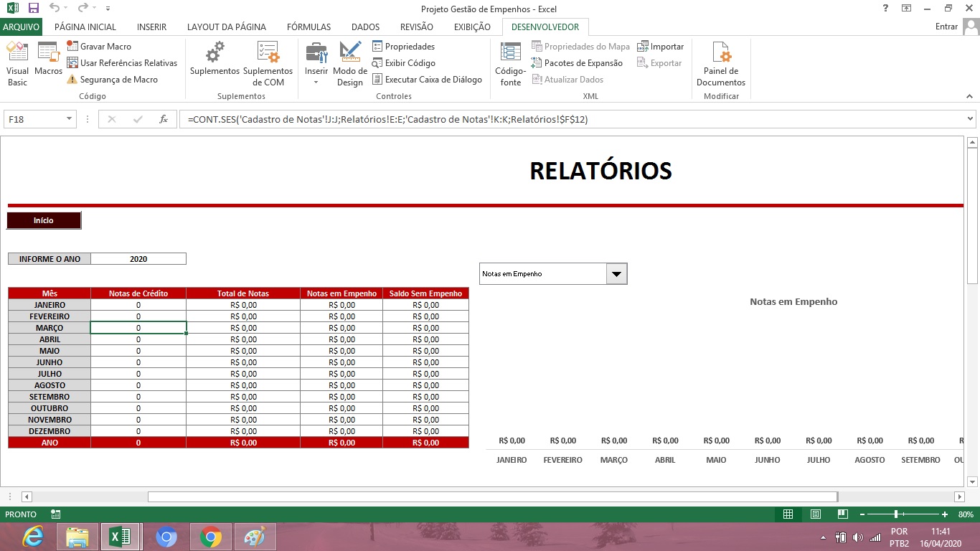Viewport: 980px width, 551px height.
Task: Switch to the EXIBIÇÃO ribbon tab
Action: click(472, 27)
